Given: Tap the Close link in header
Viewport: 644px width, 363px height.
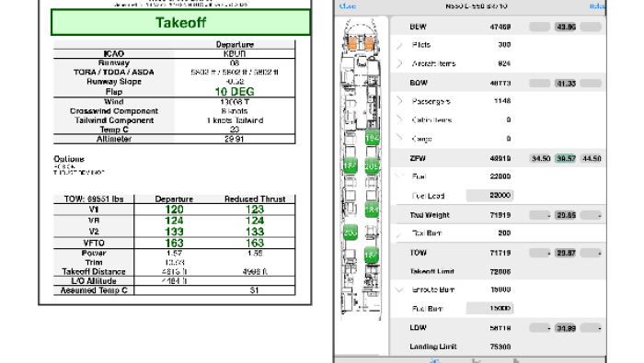Looking at the screenshot, I should coord(348,6).
